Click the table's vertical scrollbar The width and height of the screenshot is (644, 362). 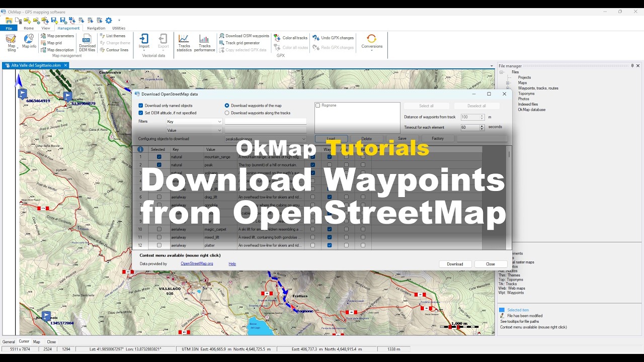point(509,199)
